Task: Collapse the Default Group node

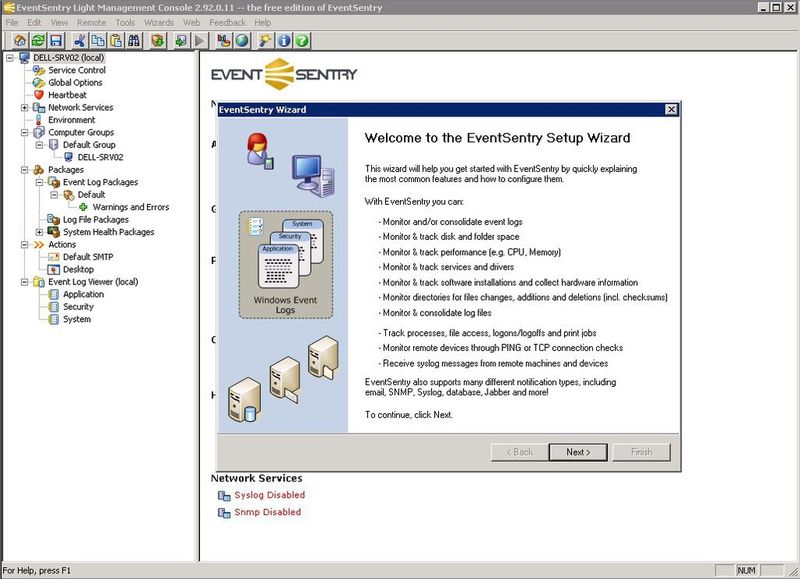Action: pos(39,145)
